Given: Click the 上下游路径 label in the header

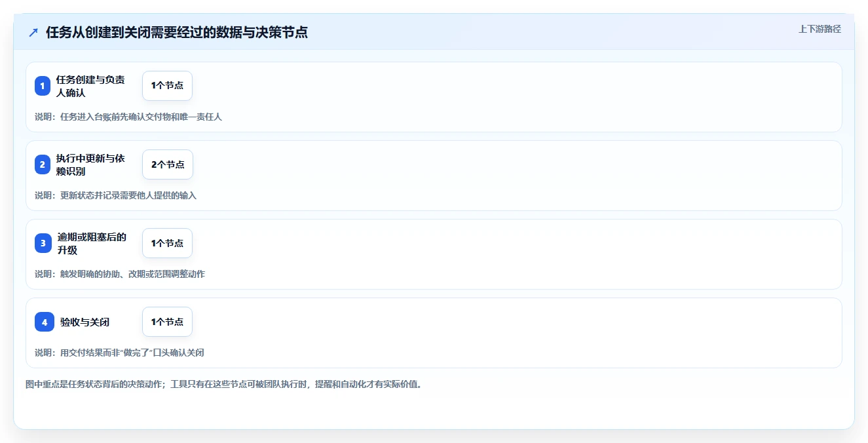Looking at the screenshot, I should click(820, 29).
